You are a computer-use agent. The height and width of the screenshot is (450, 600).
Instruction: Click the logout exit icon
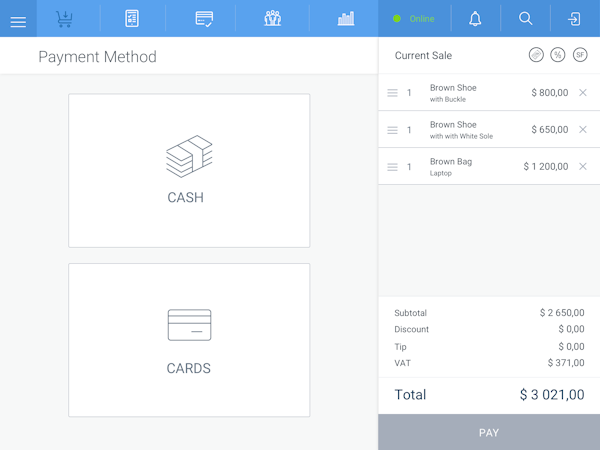pos(574,19)
